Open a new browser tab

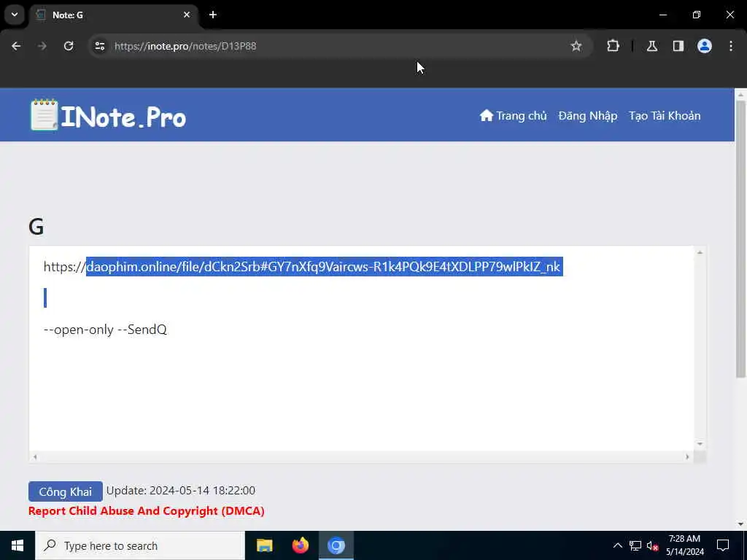click(x=213, y=15)
